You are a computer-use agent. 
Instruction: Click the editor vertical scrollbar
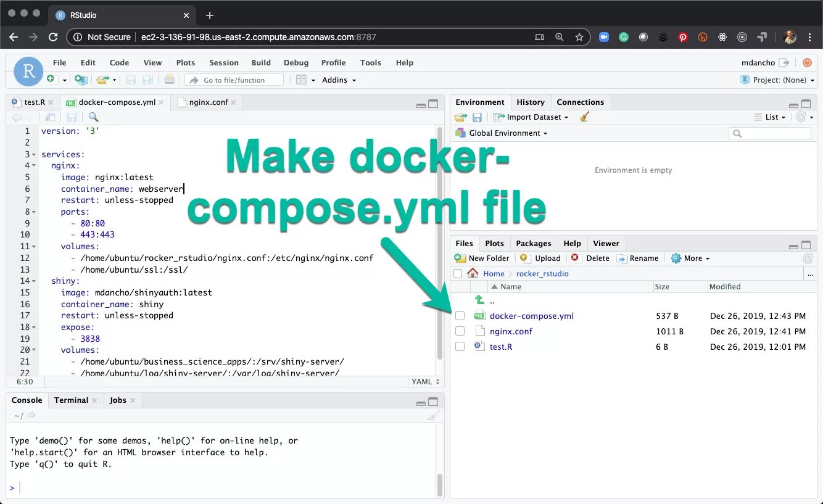[x=440, y=244]
